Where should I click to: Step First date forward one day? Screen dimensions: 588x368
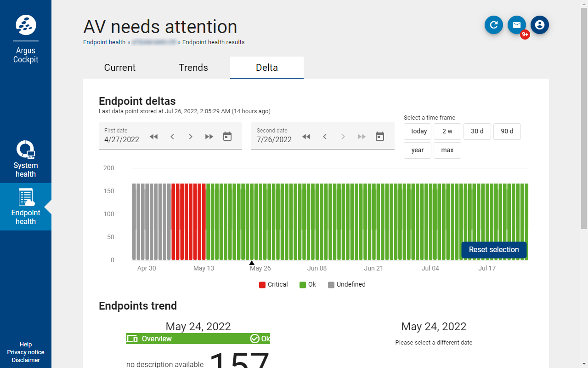tap(191, 137)
